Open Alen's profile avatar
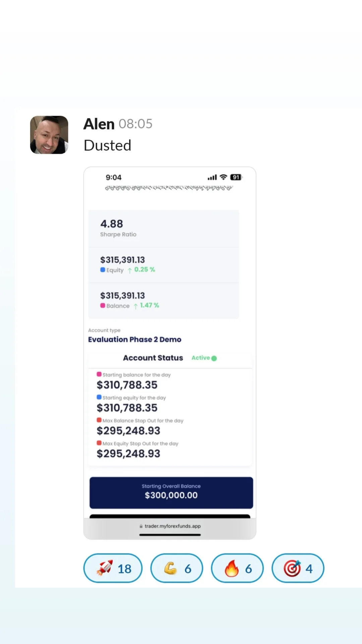Viewport: 362px width, 644px height. coord(49,135)
